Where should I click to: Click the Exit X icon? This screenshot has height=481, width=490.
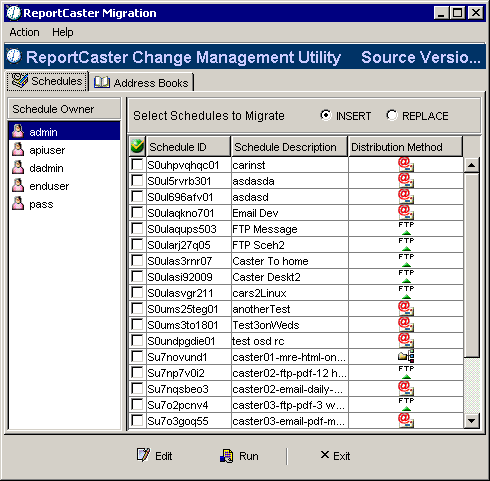(325, 455)
